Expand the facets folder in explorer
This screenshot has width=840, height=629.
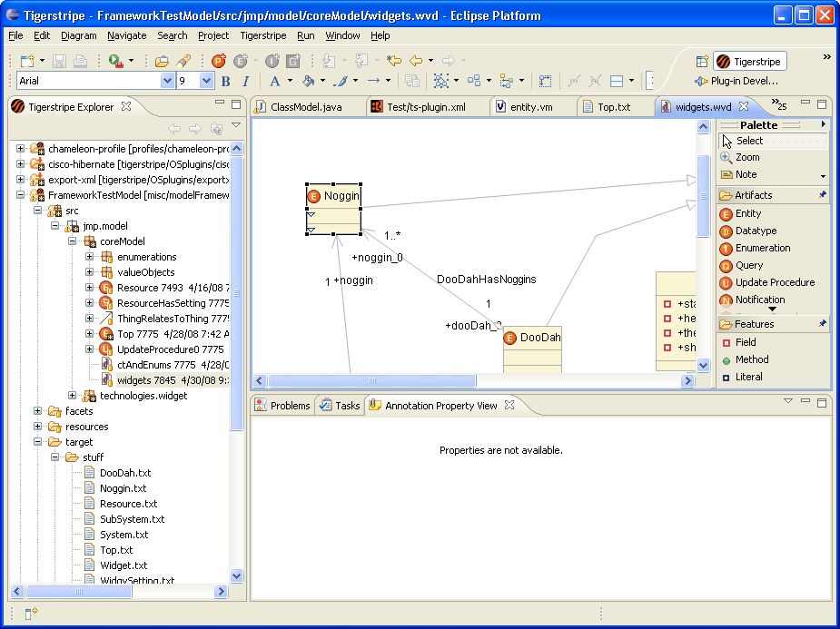point(38,411)
